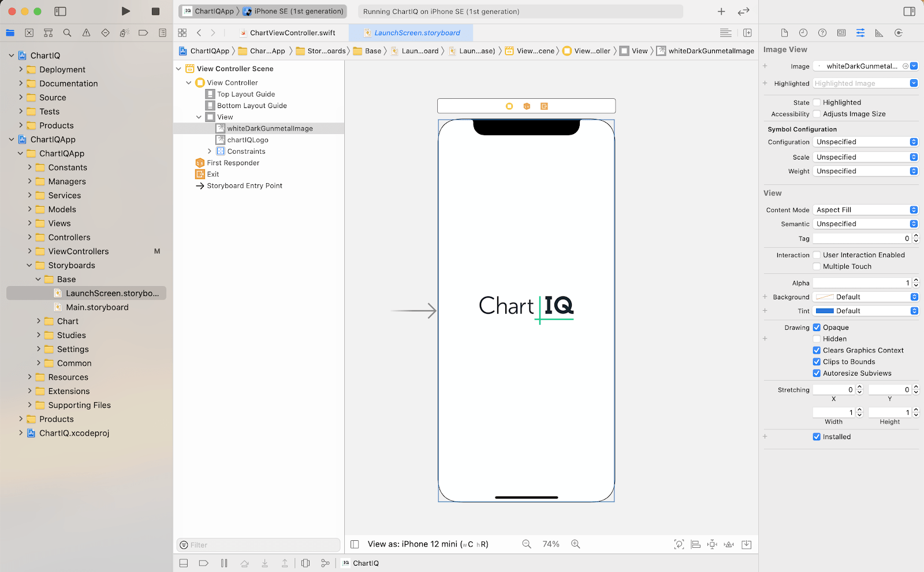Open the Content Mode dropdown showing Aspect Fill
Image resolution: width=924 pixels, height=572 pixels.
(x=865, y=209)
